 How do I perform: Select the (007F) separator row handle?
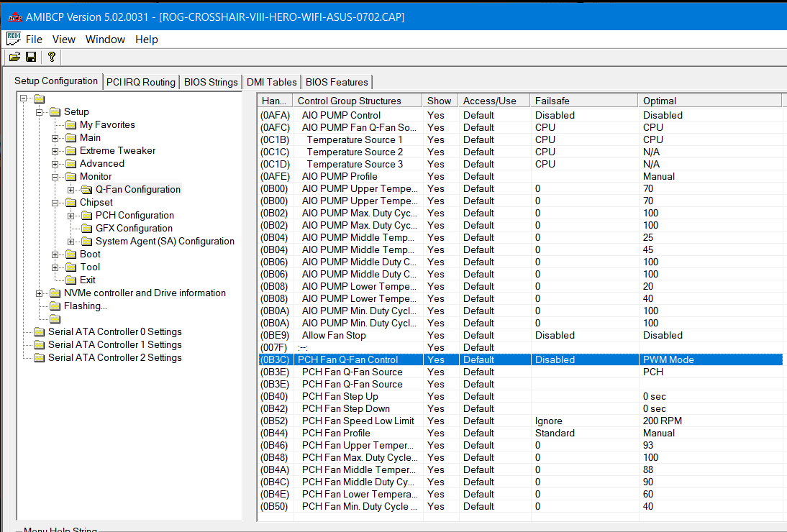[x=273, y=347]
